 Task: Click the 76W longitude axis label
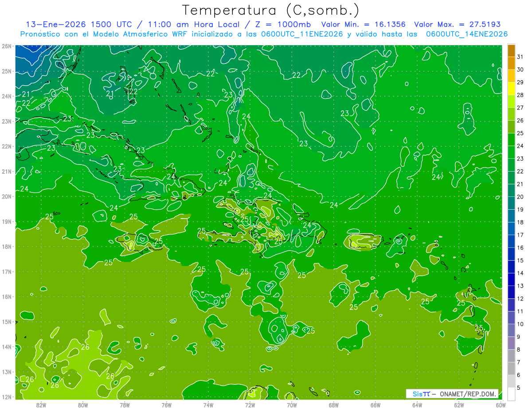[x=166, y=405]
